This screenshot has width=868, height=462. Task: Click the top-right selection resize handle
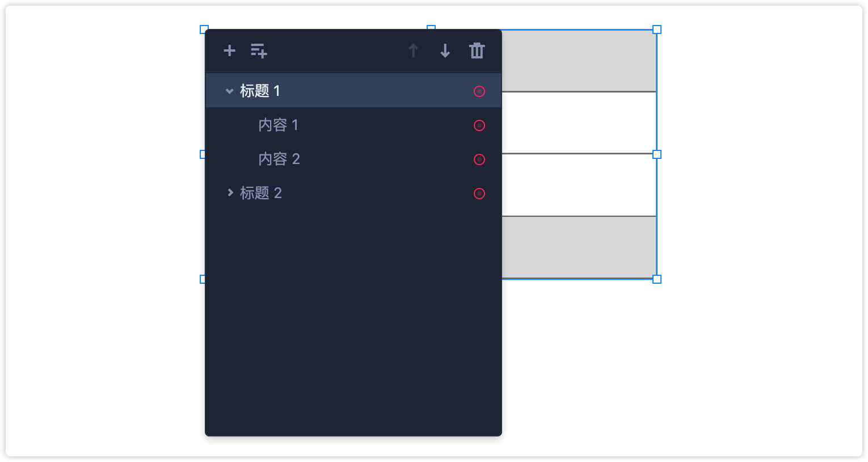[657, 30]
